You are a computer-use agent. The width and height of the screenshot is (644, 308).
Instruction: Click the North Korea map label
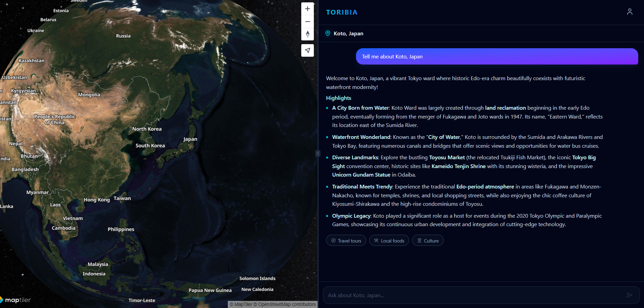pyautogui.click(x=147, y=129)
